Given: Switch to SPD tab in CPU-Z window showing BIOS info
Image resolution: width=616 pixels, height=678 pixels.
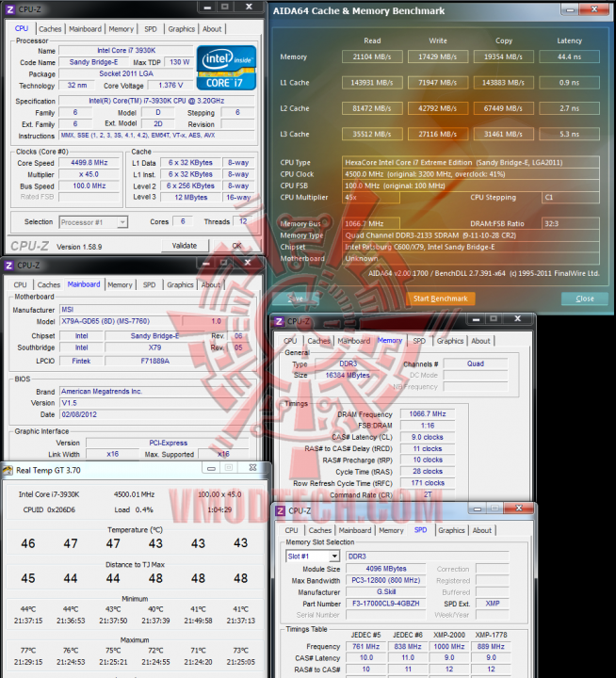Looking at the screenshot, I should point(149,285).
